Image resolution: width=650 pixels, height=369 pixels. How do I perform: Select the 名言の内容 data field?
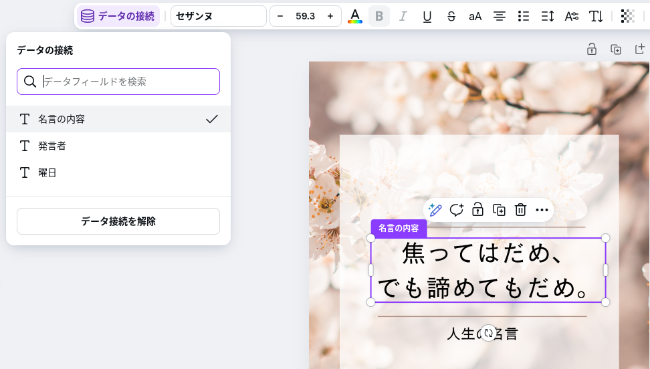coord(118,119)
